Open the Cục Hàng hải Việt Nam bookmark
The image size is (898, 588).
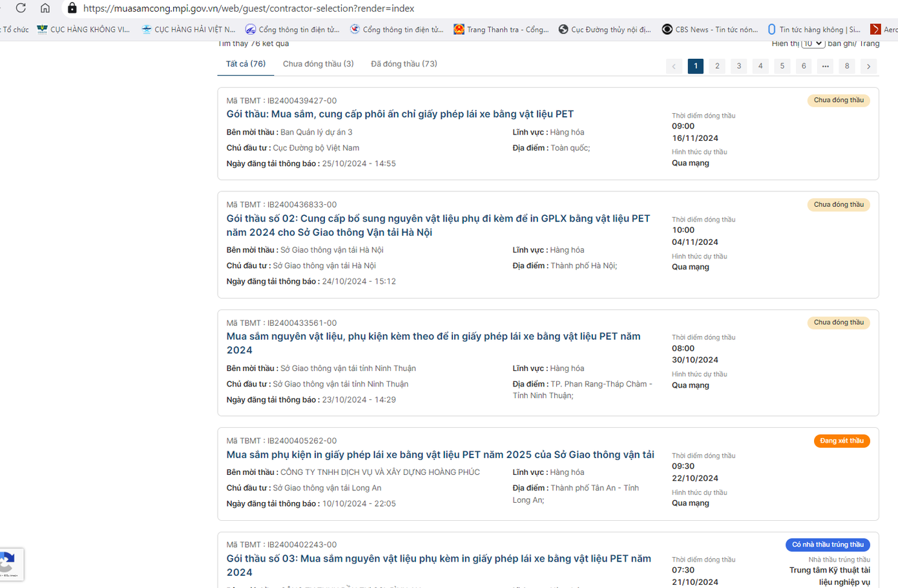tap(188, 30)
